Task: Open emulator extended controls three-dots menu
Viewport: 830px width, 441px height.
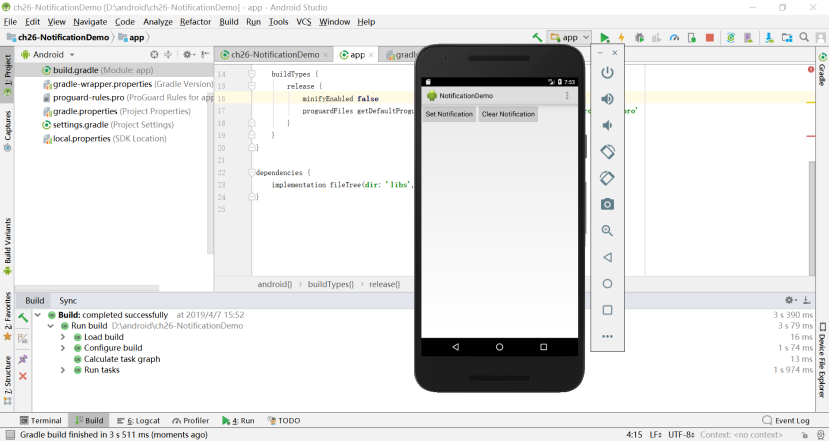Action: pyautogui.click(x=607, y=336)
